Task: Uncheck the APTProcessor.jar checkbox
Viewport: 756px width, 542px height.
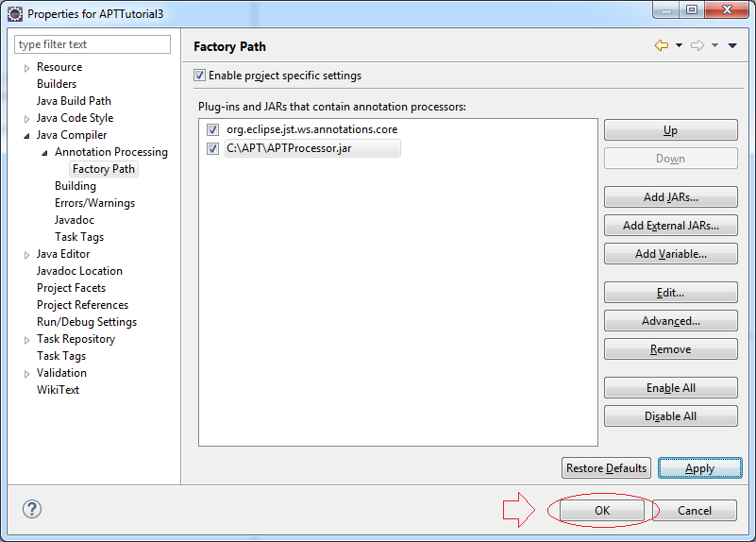Action: pyautogui.click(x=212, y=148)
